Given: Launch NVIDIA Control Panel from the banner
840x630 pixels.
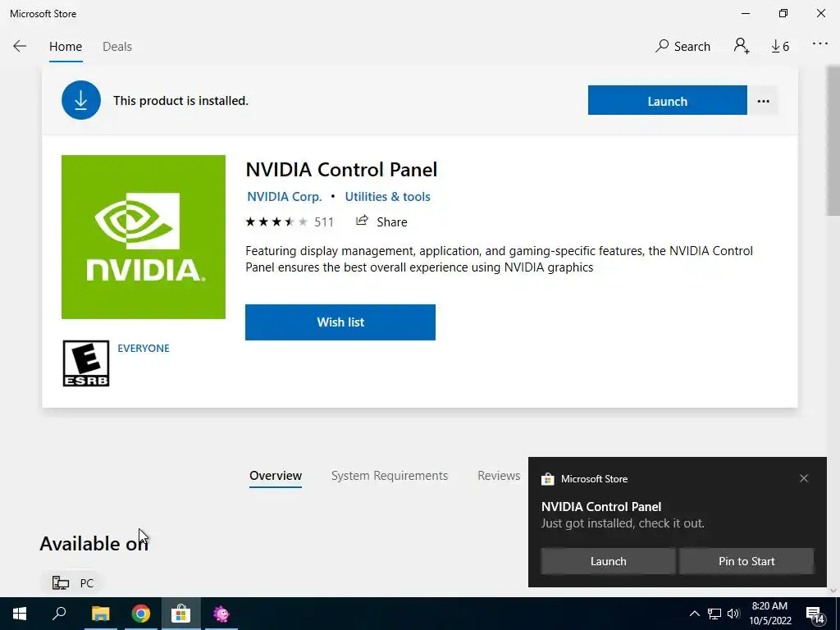Looking at the screenshot, I should click(667, 100).
